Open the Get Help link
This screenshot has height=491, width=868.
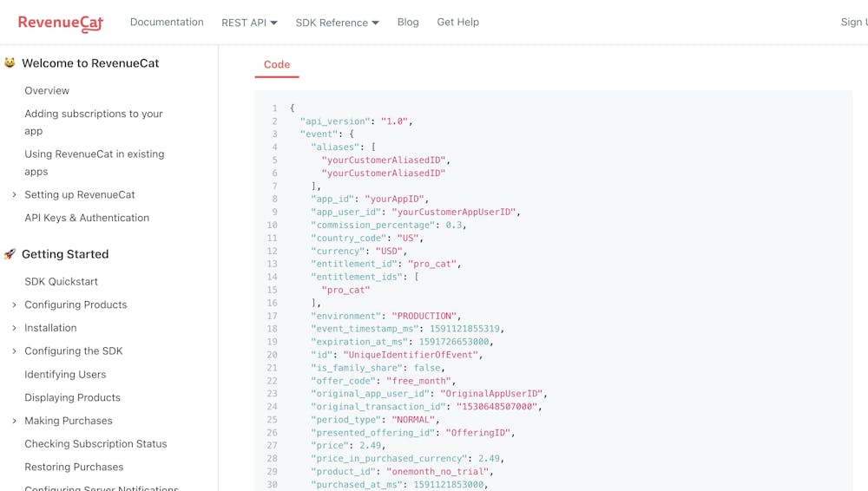point(457,23)
